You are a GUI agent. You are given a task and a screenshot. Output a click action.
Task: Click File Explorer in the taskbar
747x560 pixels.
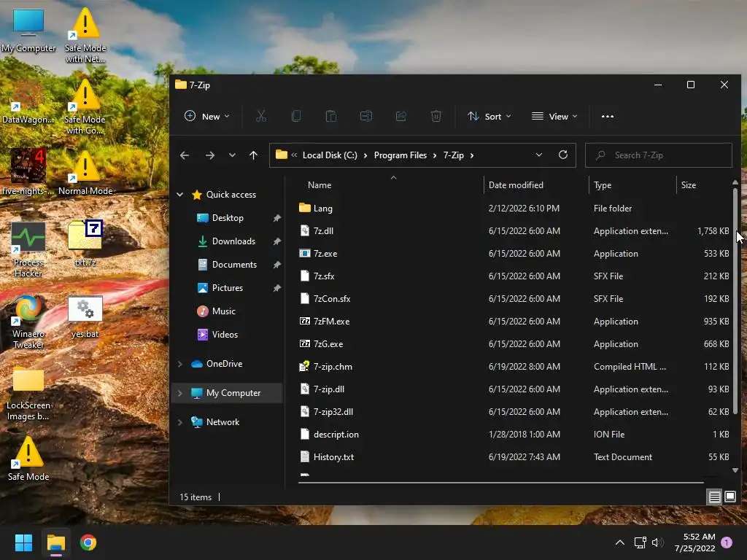coord(55,542)
